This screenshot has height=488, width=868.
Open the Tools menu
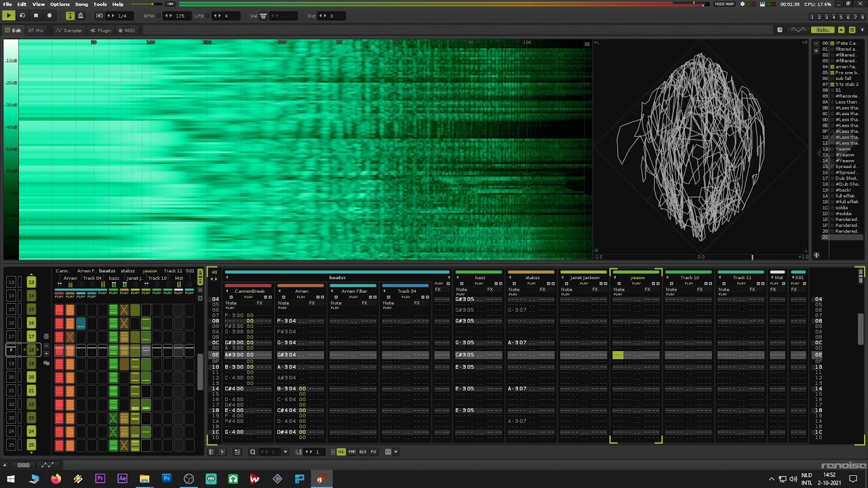100,4
